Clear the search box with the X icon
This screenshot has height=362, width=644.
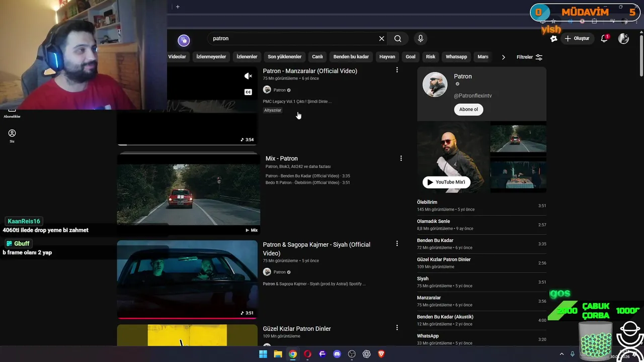click(x=381, y=39)
